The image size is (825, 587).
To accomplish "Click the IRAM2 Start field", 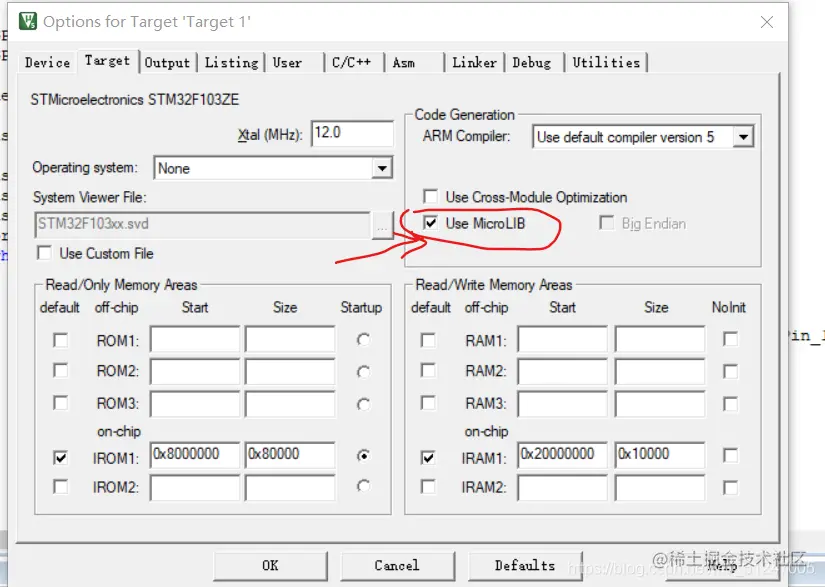I will [x=562, y=488].
